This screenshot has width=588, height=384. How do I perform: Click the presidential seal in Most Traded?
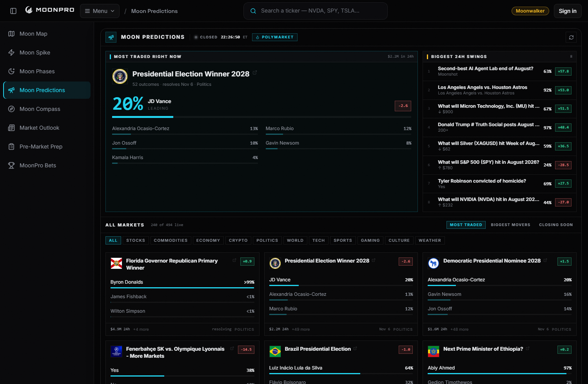point(120,76)
